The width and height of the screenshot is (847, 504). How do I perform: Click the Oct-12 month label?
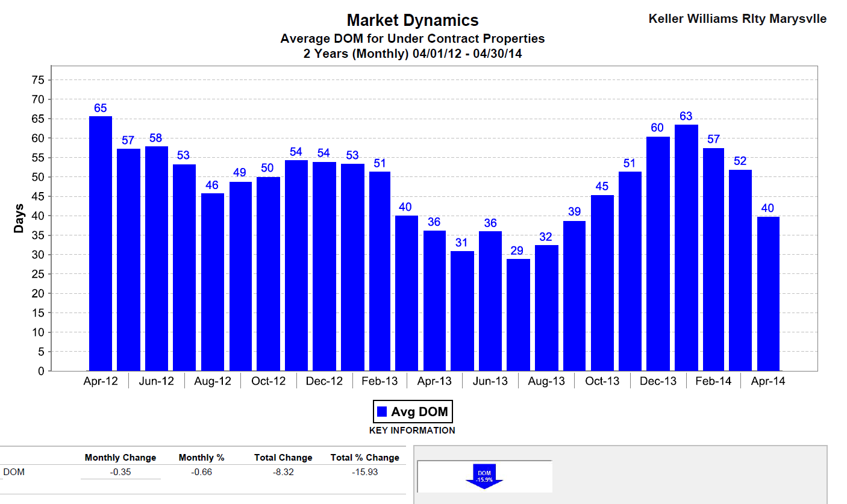pyautogui.click(x=267, y=381)
